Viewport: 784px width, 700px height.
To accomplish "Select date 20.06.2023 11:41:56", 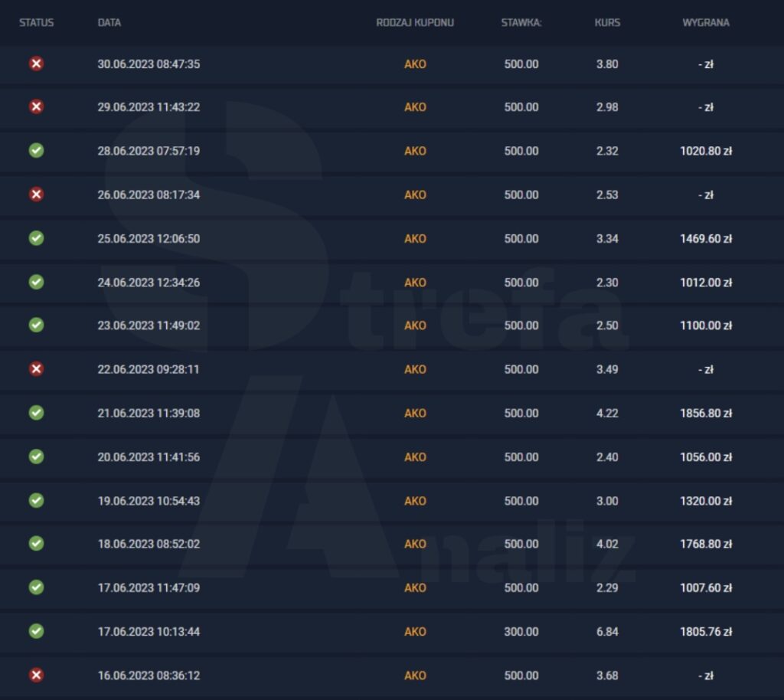I will pos(149,457).
